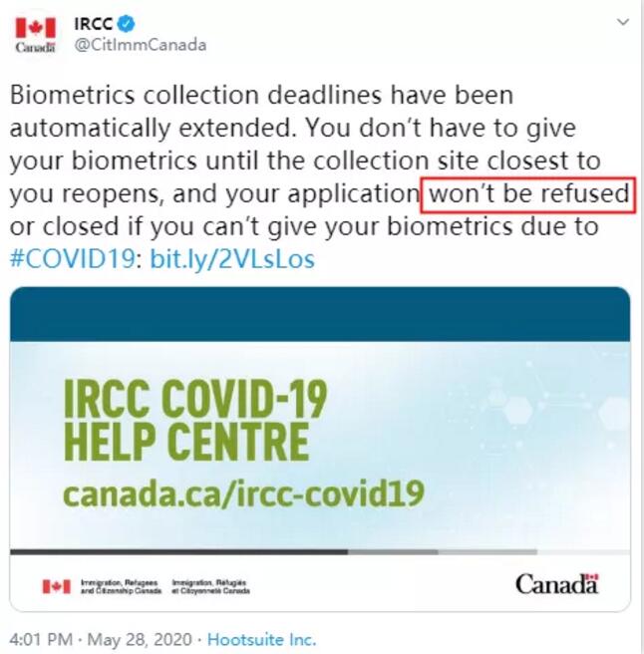The width and height of the screenshot is (644, 654).
Task: Click the highlighted 'won't be refused' text
Action: pyautogui.click(x=528, y=194)
